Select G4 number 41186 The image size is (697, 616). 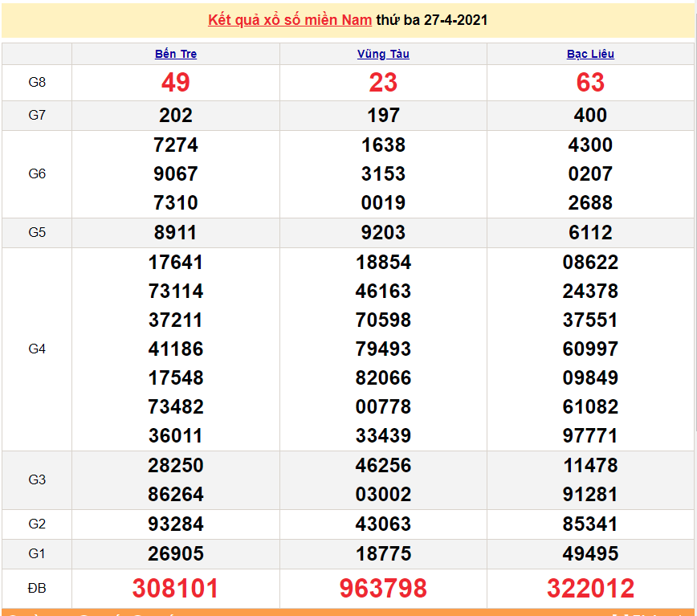tap(176, 349)
